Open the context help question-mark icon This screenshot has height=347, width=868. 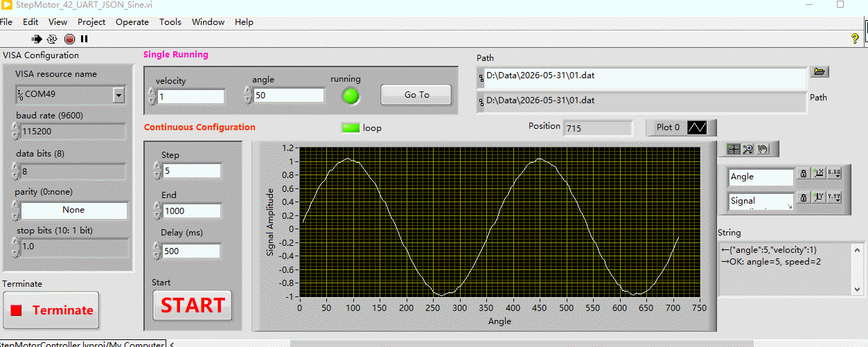854,39
